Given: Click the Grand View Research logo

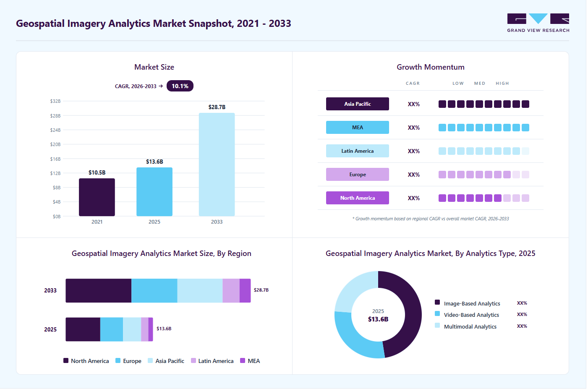Looking at the screenshot, I should tap(538, 23).
